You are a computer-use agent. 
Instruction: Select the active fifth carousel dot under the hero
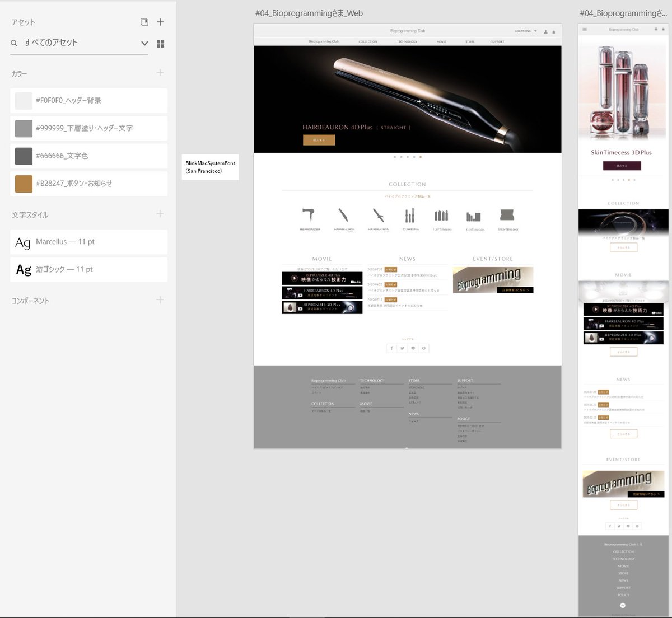[421, 157]
